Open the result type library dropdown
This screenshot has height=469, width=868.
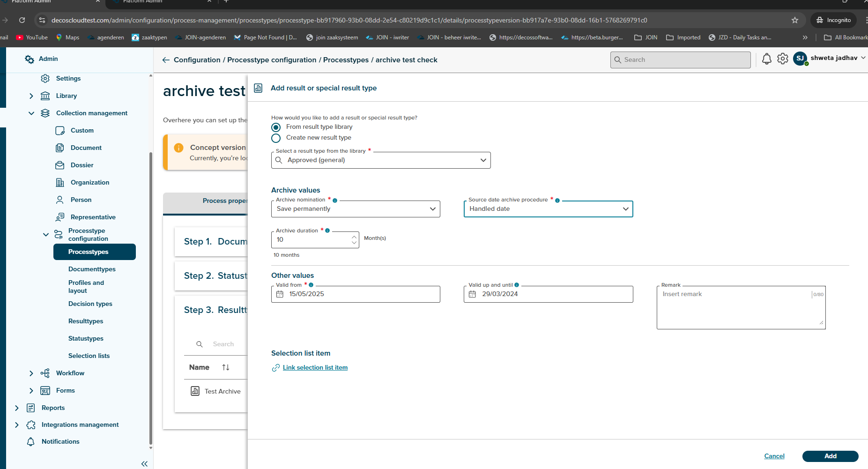(381, 160)
